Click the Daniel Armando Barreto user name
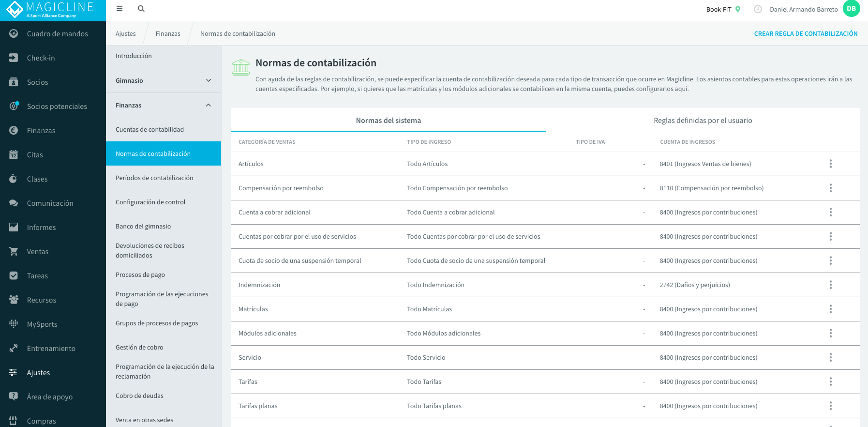Screen dimensions: 868x427 pos(804,9)
